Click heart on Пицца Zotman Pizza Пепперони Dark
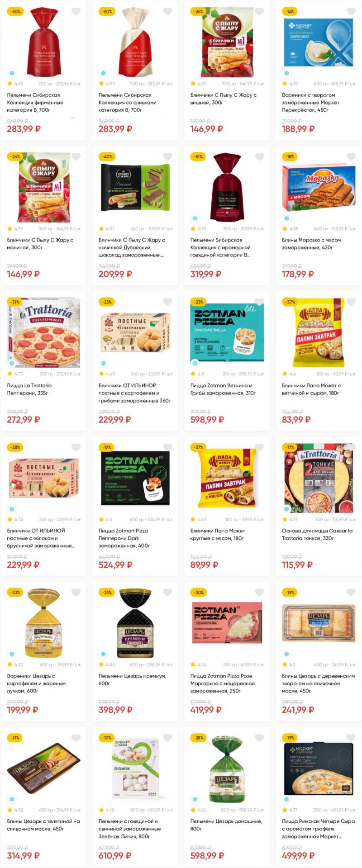Image resolution: width=362 pixels, height=868 pixels. click(x=167, y=447)
